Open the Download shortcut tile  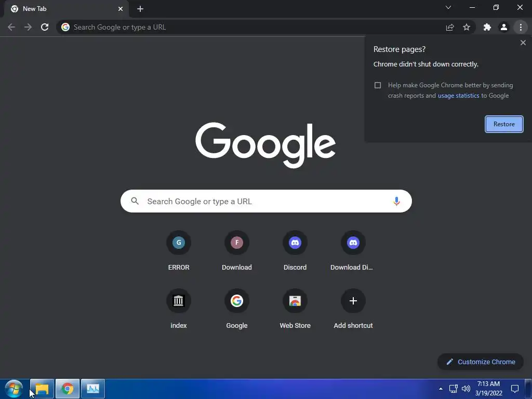[237, 251]
